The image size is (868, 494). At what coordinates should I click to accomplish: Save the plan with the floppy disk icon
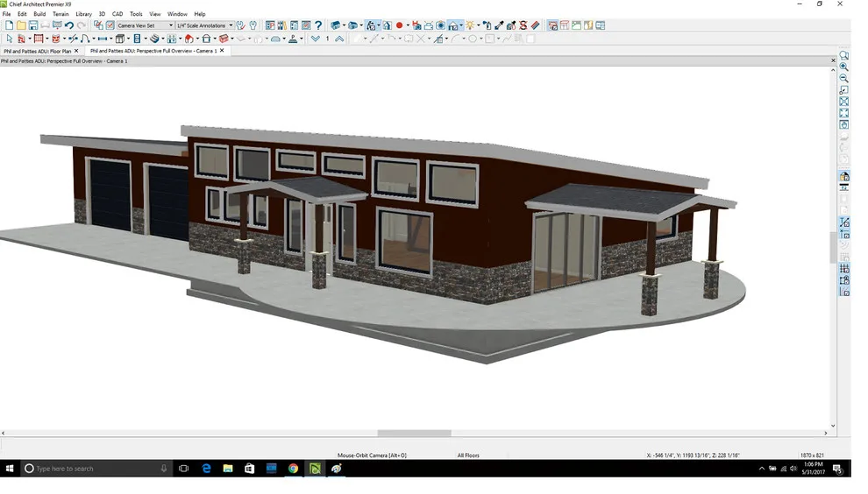tap(33, 25)
